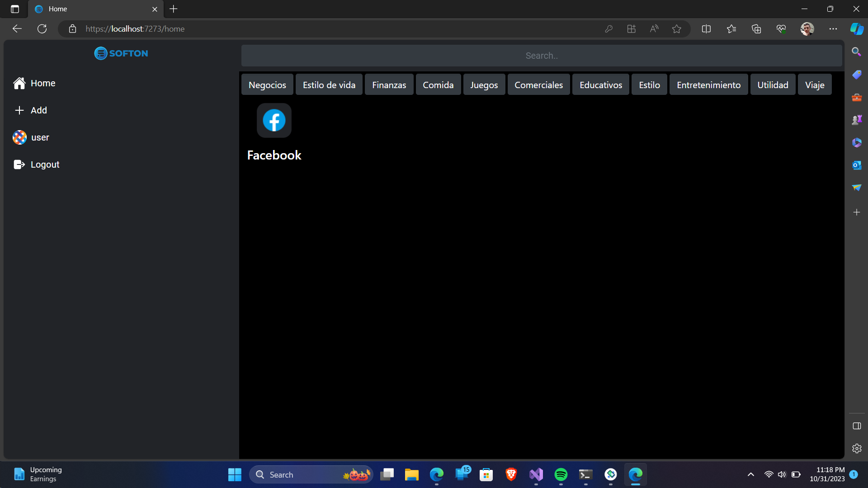Open tab actions menu
Image resolution: width=868 pixels, height=488 pixels.
[x=15, y=9]
